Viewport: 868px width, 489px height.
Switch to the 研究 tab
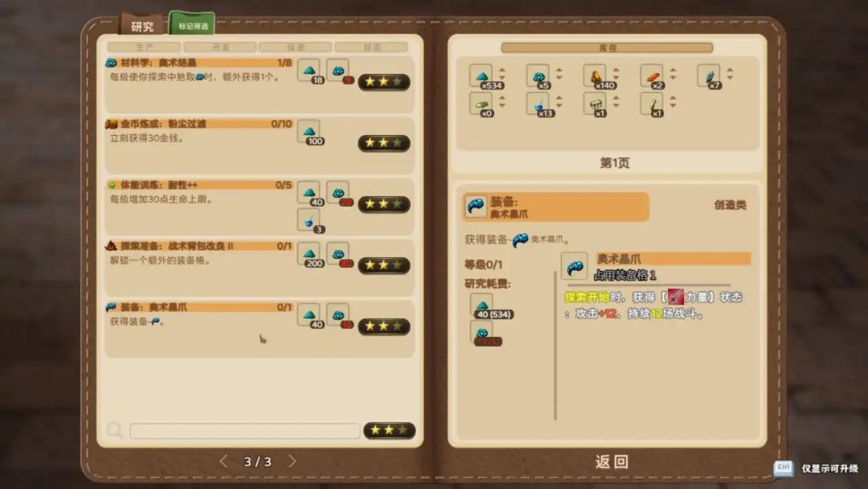pyautogui.click(x=142, y=26)
